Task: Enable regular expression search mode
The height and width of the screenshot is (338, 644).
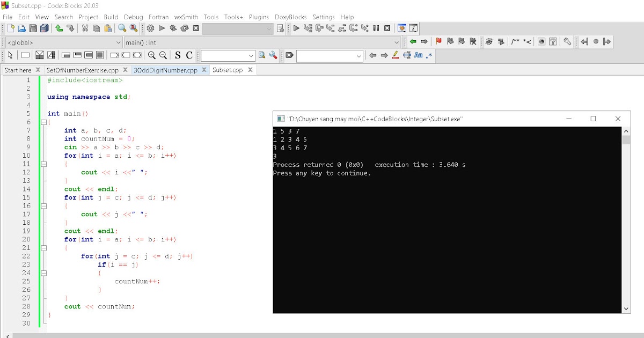Action: click(428, 55)
